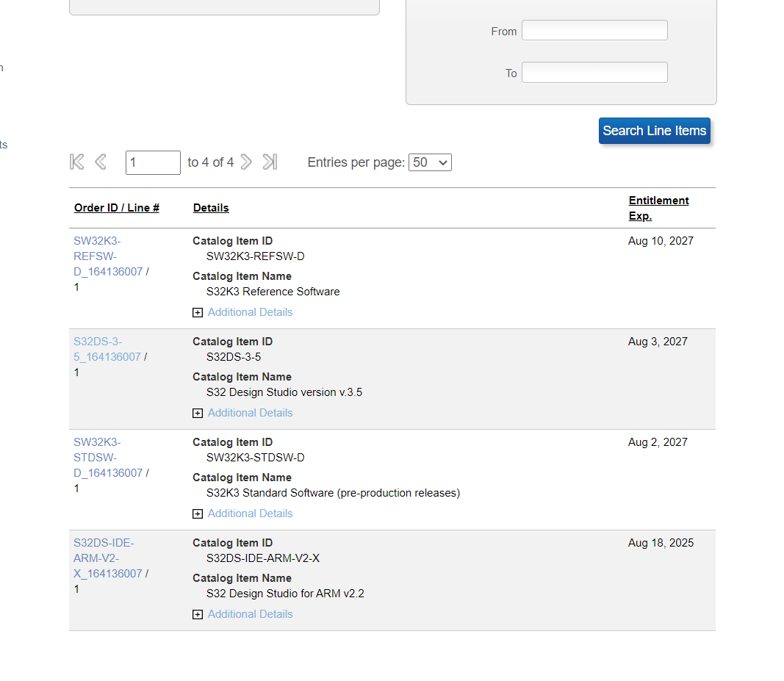Image resolution: width=784 pixels, height=681 pixels.
Task: Open the Entries per page dropdown
Action: click(430, 162)
